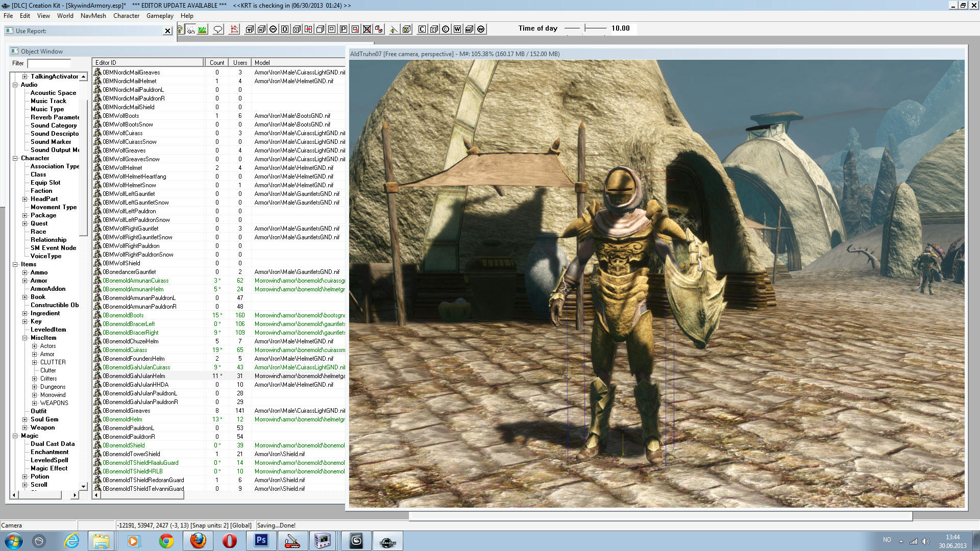
Task: Click the Object Window Filter text field
Action: coord(49,63)
